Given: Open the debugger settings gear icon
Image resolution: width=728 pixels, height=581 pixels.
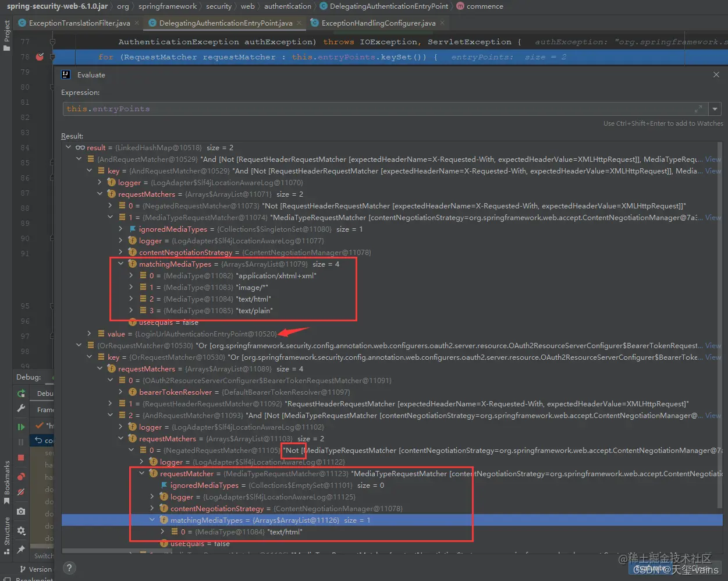Looking at the screenshot, I should (x=22, y=530).
